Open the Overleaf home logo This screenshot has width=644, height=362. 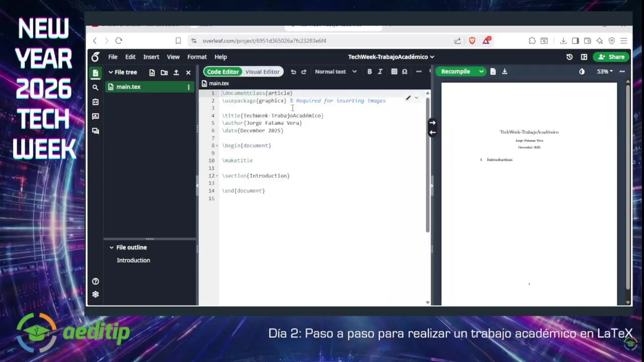[95, 57]
